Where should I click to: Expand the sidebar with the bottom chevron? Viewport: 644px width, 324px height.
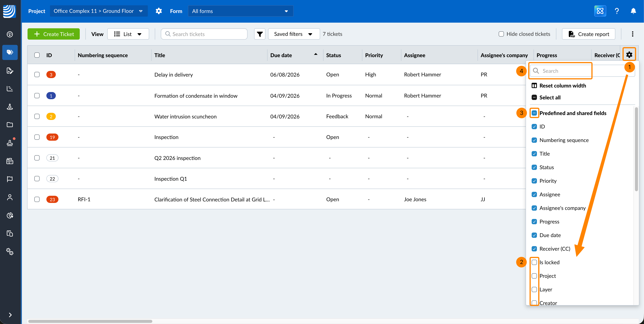click(x=10, y=315)
